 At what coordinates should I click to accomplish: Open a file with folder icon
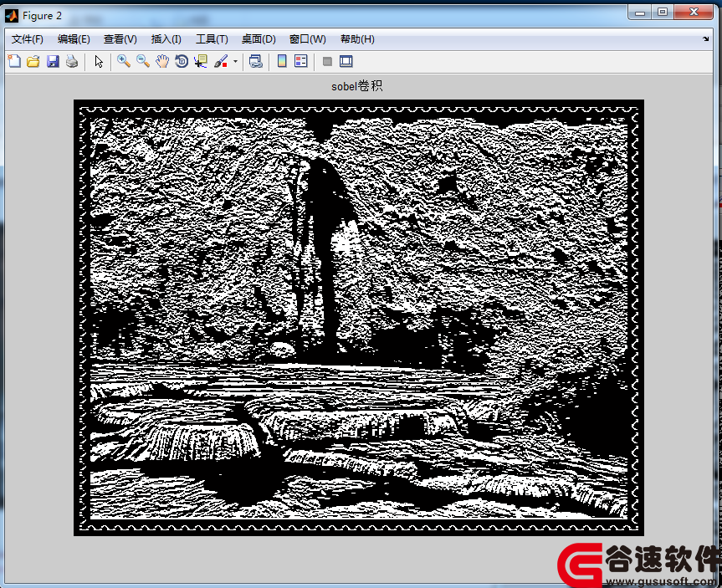(33, 61)
